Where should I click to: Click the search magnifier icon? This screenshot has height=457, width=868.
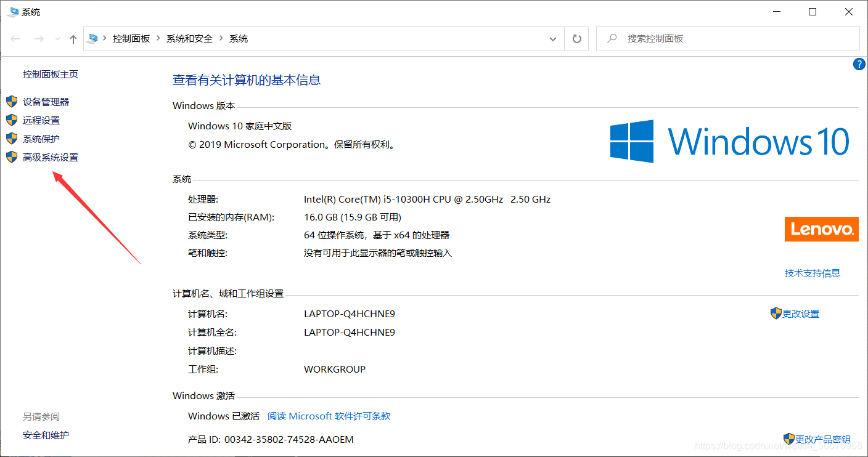pos(612,38)
